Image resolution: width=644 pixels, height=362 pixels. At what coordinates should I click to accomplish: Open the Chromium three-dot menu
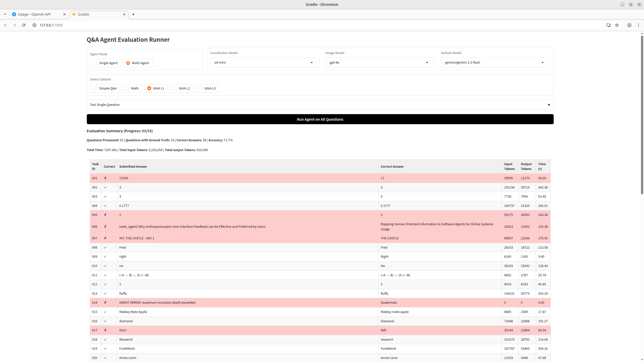(x=638, y=25)
